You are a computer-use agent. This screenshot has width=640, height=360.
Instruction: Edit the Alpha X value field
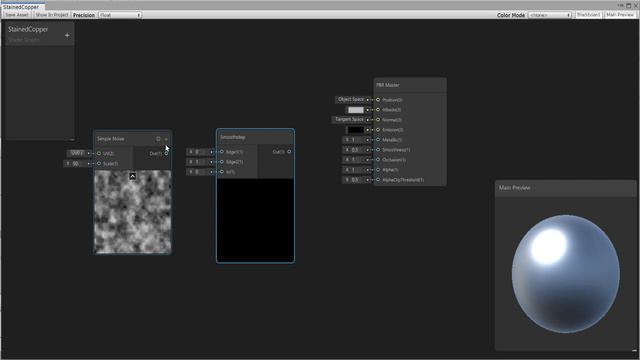[356, 170]
